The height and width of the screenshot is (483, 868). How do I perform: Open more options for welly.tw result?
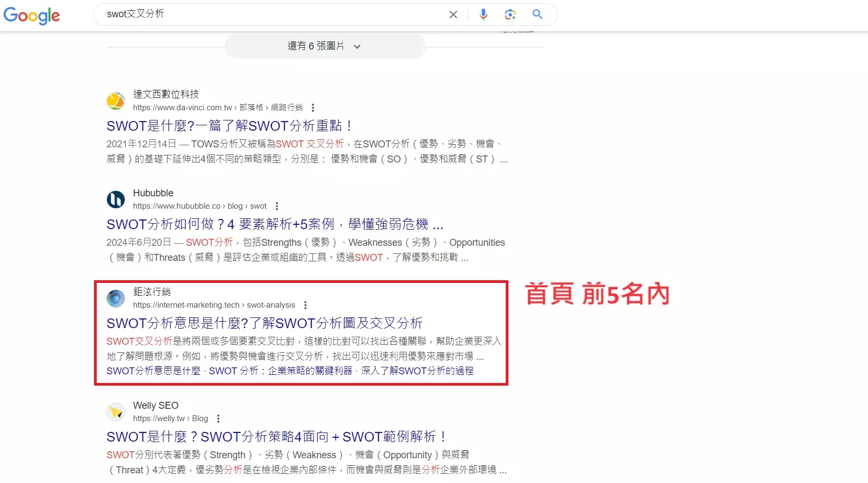click(x=218, y=418)
